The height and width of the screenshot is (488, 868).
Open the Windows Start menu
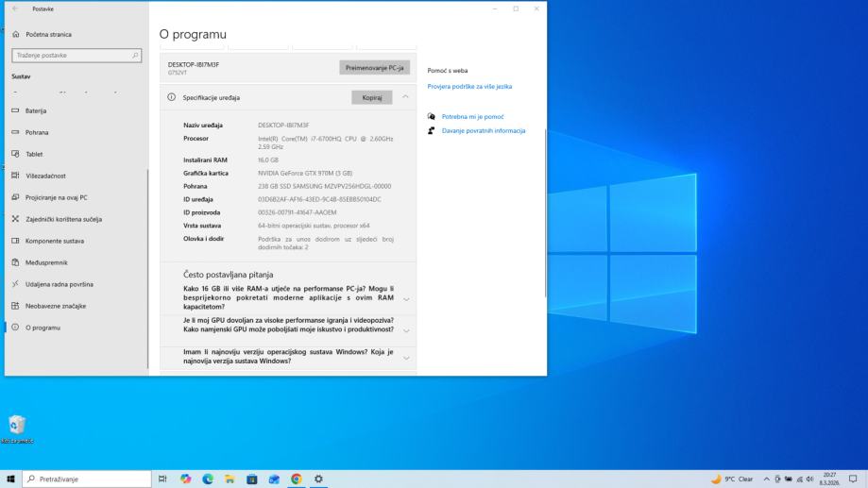click(10, 479)
